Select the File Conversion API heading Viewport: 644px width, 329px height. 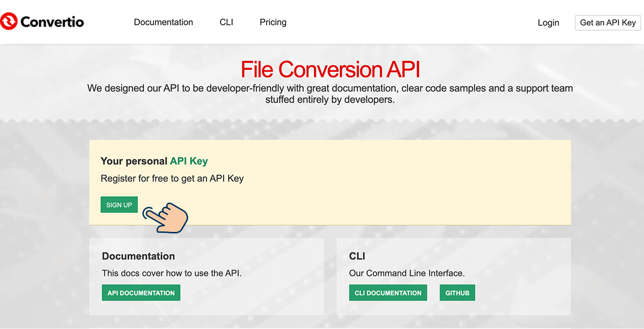[330, 69]
